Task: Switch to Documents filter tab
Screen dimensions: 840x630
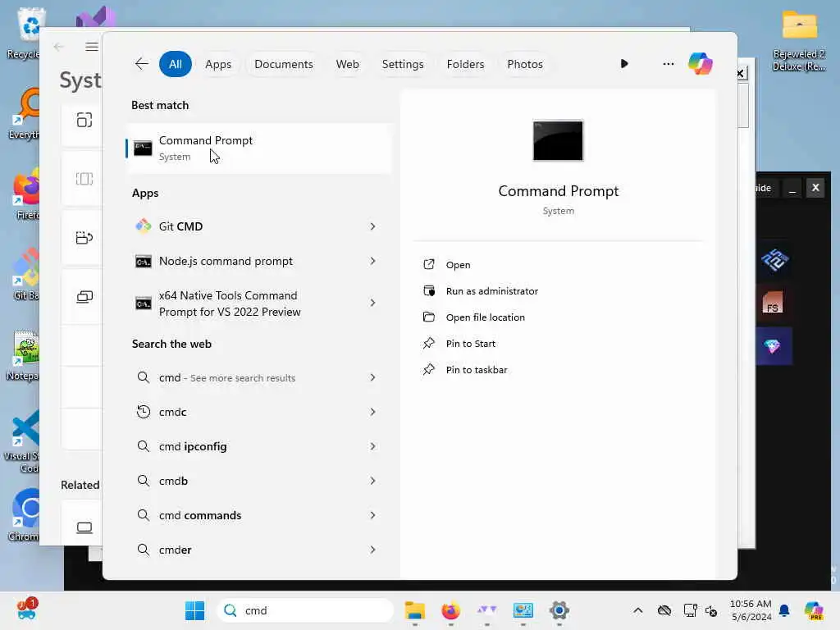Action: 283,64
